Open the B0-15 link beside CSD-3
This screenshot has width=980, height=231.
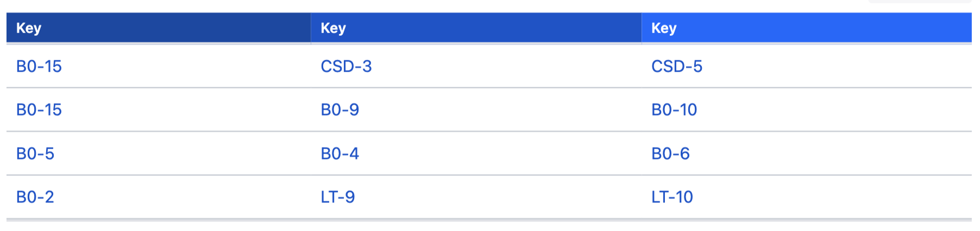coord(39,66)
